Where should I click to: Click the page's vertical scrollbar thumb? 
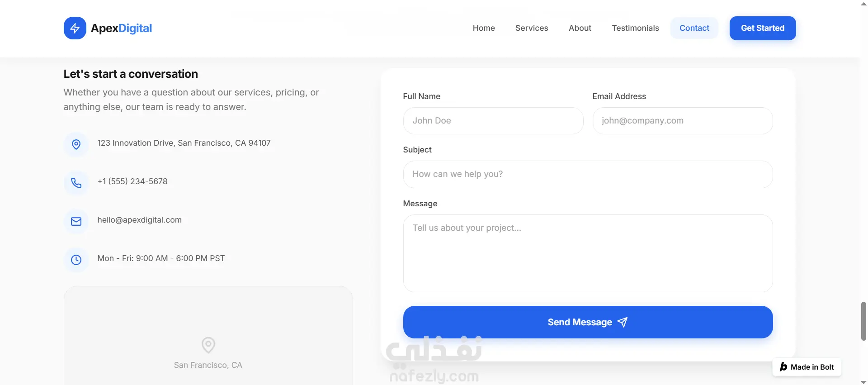tap(863, 321)
